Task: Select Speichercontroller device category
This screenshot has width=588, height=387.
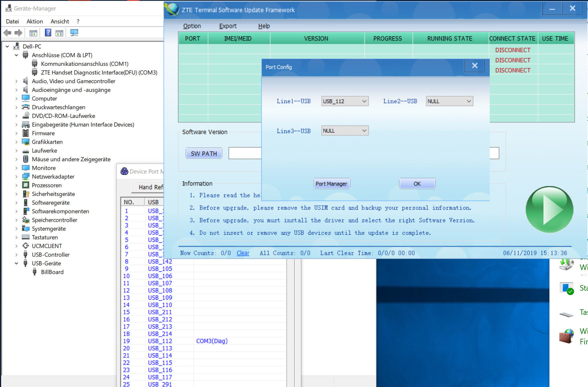Action: click(x=55, y=220)
